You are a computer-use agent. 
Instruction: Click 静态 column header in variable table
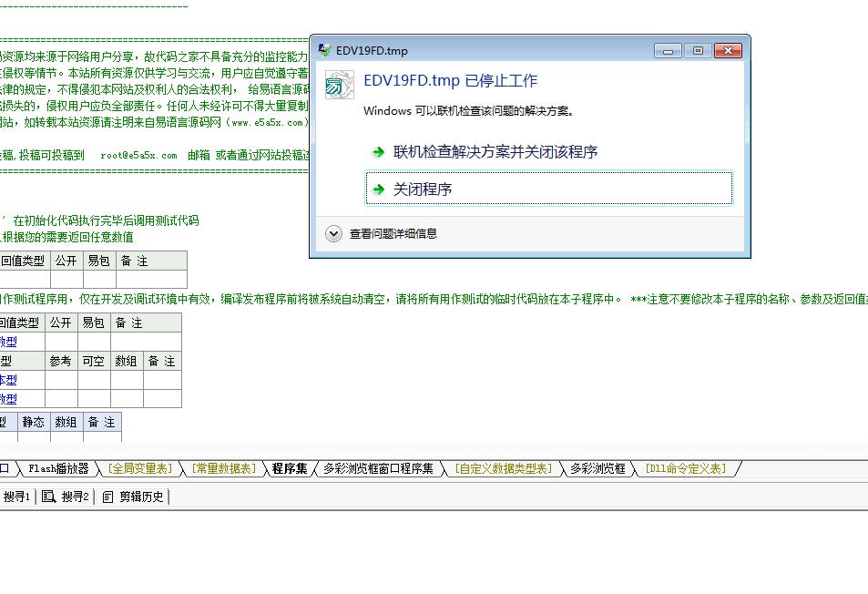click(x=34, y=422)
